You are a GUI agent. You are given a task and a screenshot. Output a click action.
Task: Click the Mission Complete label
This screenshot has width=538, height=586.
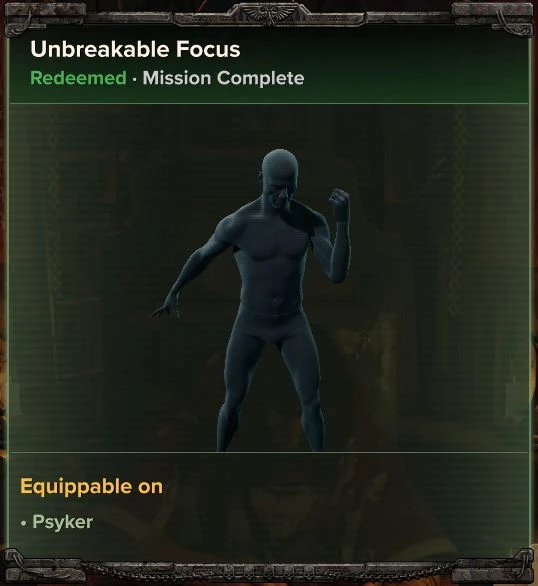[223, 78]
